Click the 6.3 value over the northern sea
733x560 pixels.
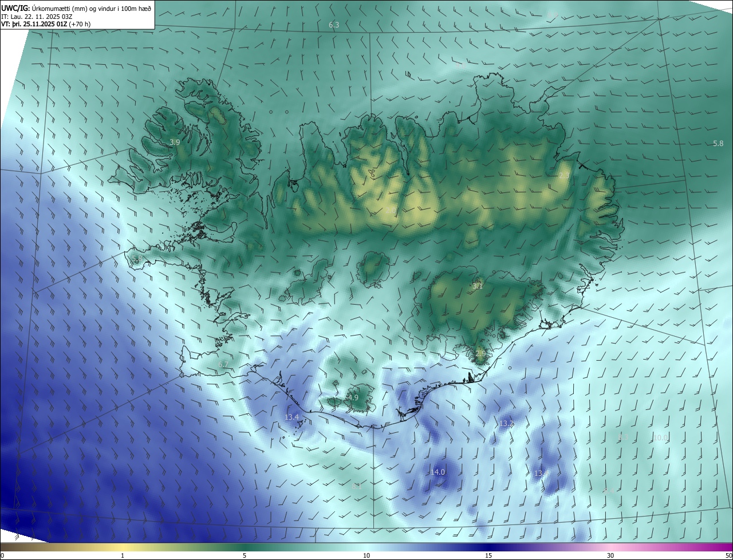click(334, 25)
